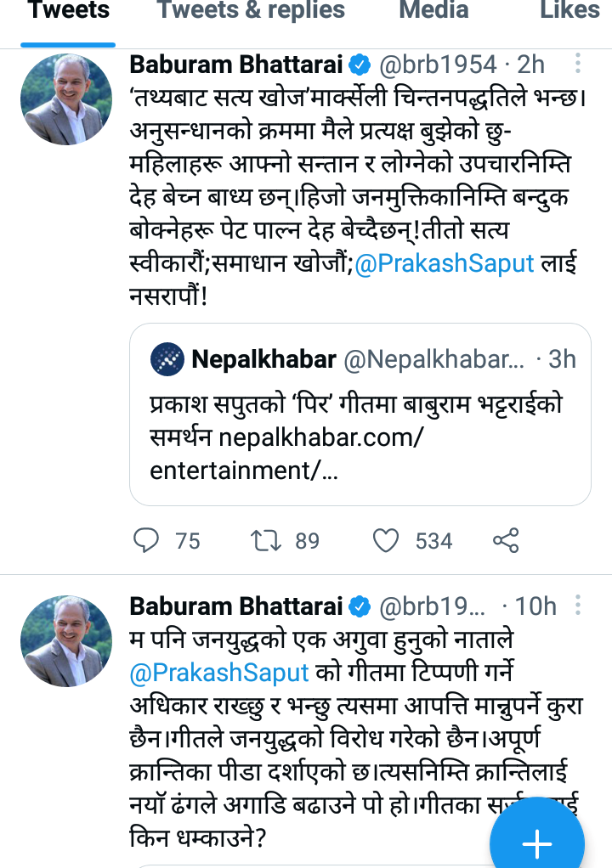
Task: Like the tweet with 534 likes
Action: 387,541
